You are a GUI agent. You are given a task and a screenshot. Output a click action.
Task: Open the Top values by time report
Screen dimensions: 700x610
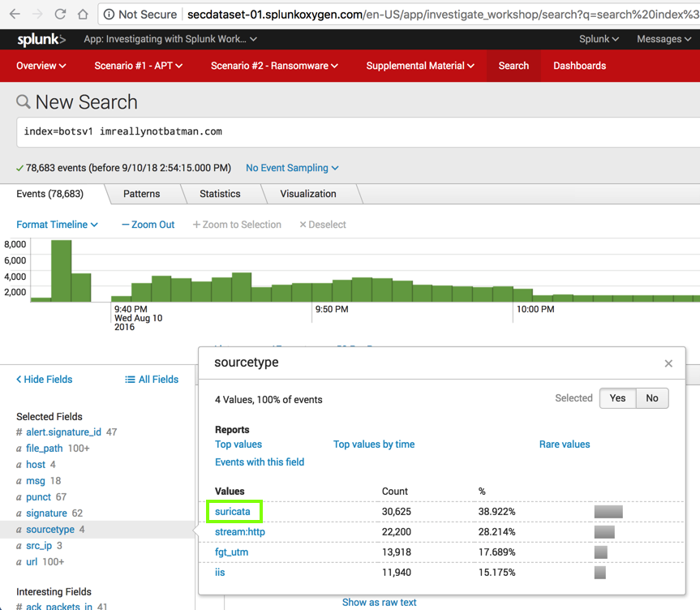click(x=374, y=445)
